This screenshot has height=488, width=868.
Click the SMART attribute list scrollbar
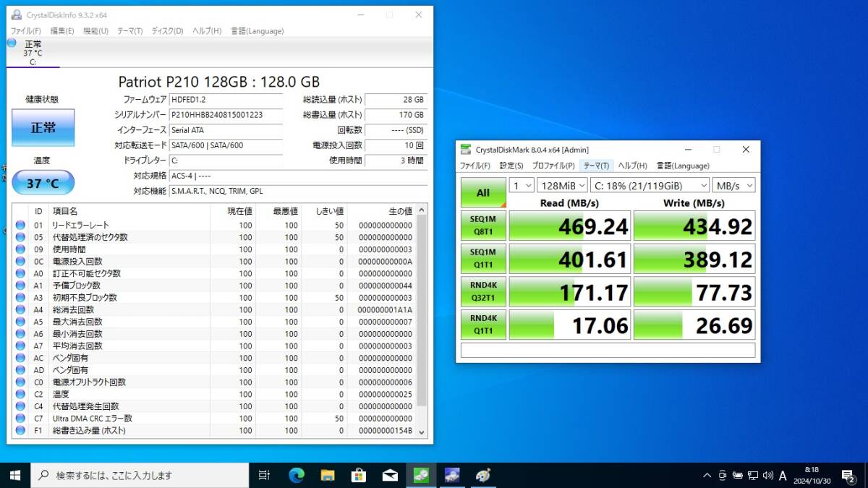tap(422, 320)
